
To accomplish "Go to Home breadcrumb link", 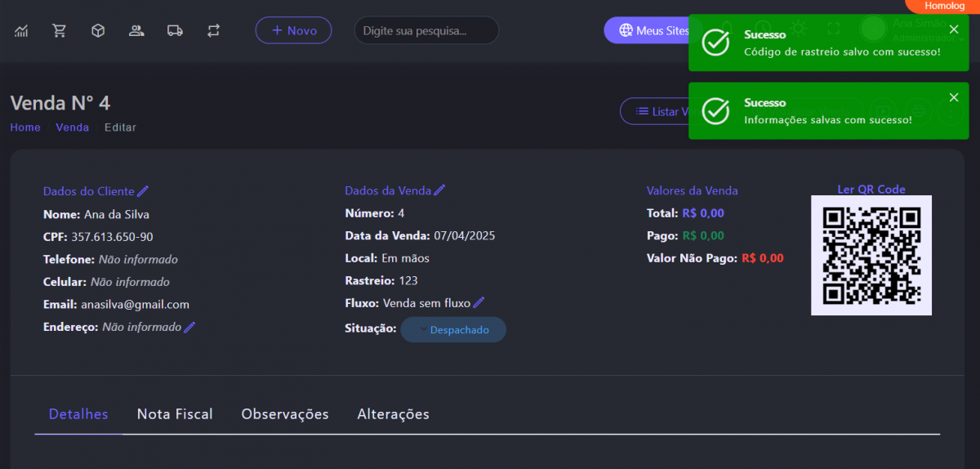I will [25, 127].
